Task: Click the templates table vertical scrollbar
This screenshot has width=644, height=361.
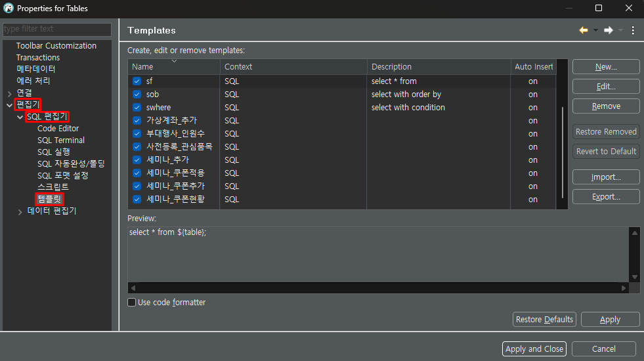Action: [562, 152]
